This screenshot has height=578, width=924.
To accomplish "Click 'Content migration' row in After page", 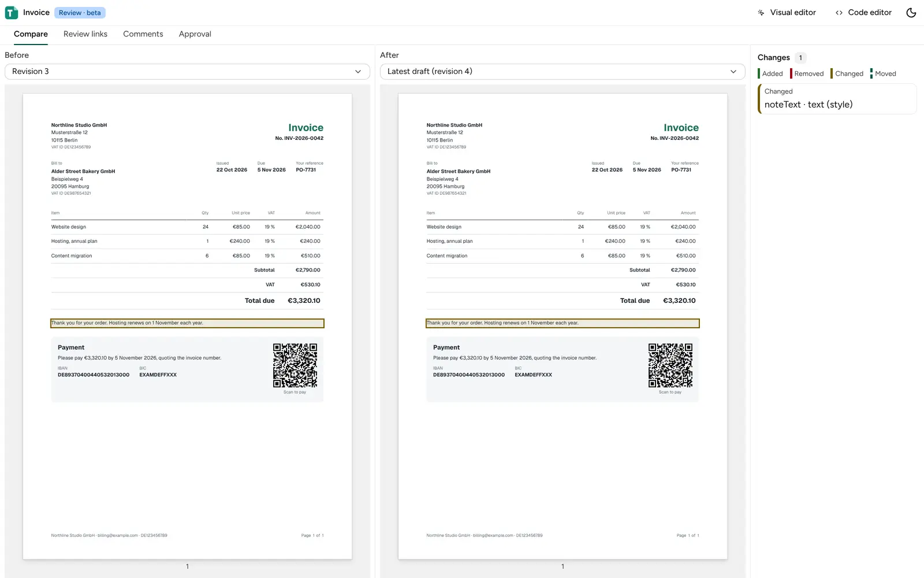I will pyautogui.click(x=562, y=256).
